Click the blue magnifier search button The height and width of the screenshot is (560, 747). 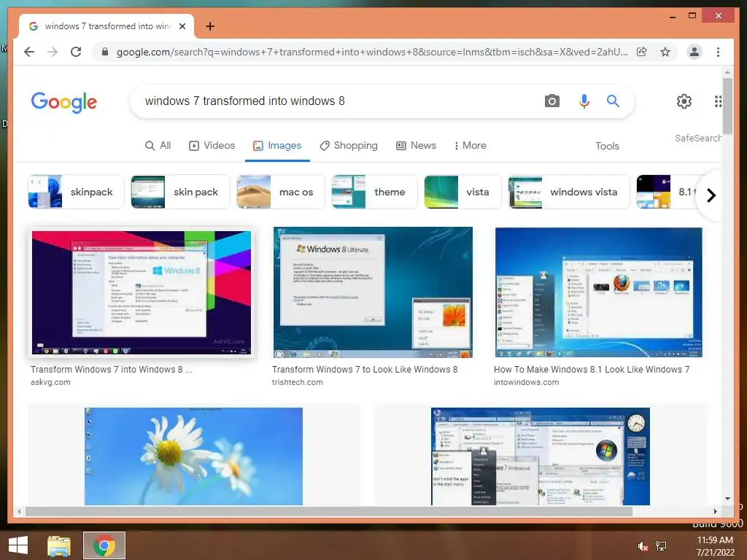coord(613,101)
